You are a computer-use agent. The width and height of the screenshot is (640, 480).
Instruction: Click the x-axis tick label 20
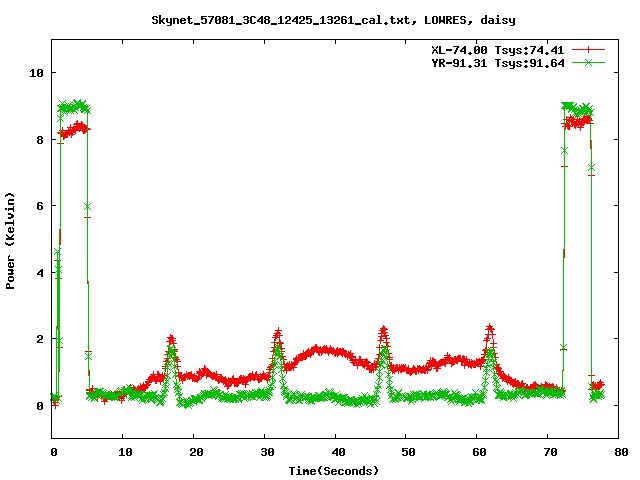[196, 452]
